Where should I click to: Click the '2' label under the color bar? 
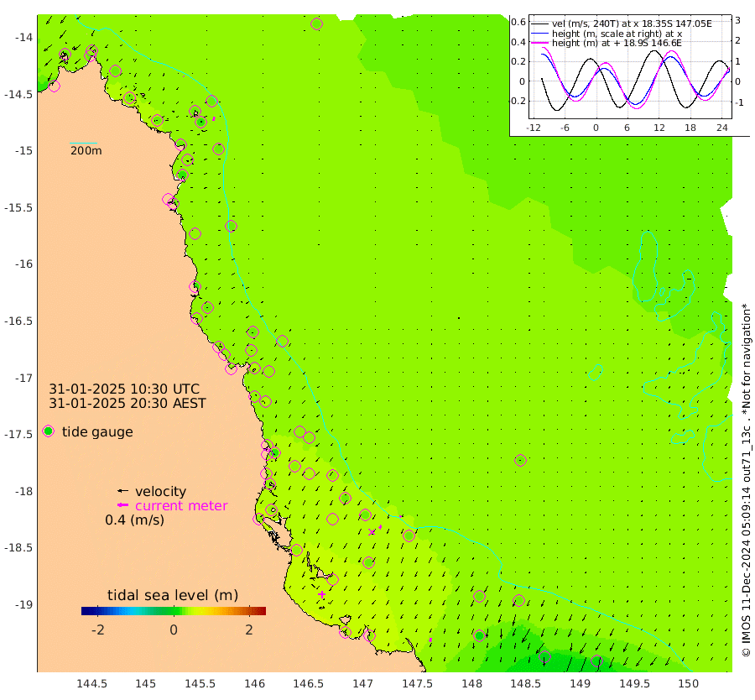pyautogui.click(x=249, y=629)
